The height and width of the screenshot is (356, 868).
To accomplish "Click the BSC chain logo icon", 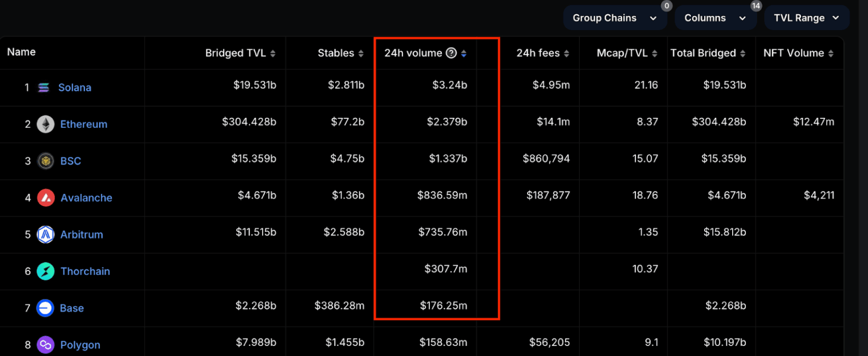I will 45,161.
